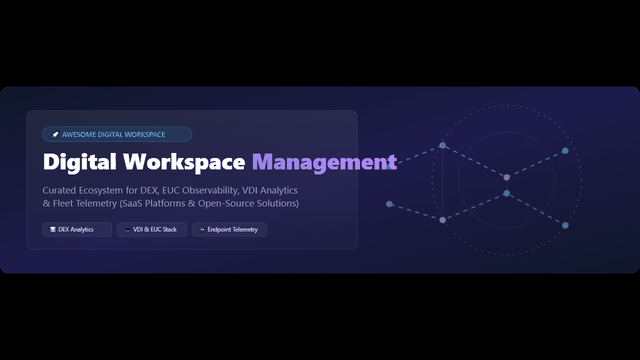Viewport: 640px width, 360px height.
Task: Click the rocket icon in badge
Action: pyautogui.click(x=55, y=134)
